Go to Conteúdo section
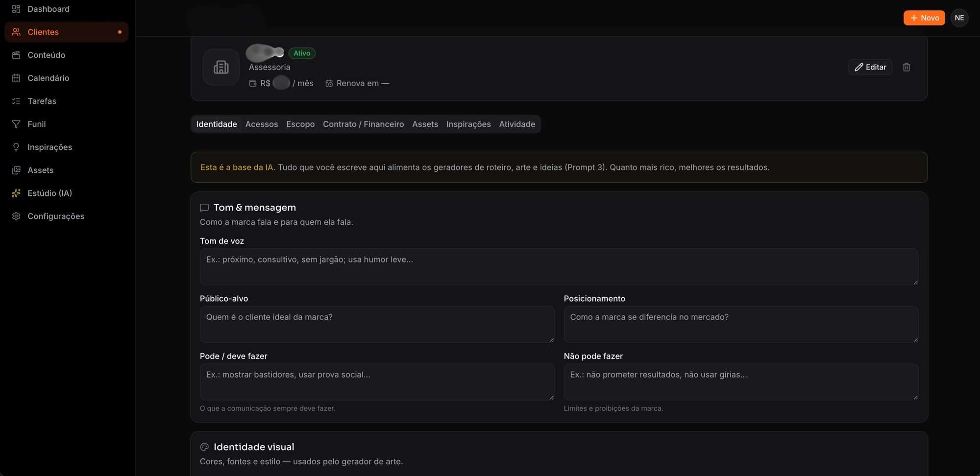 click(67, 55)
